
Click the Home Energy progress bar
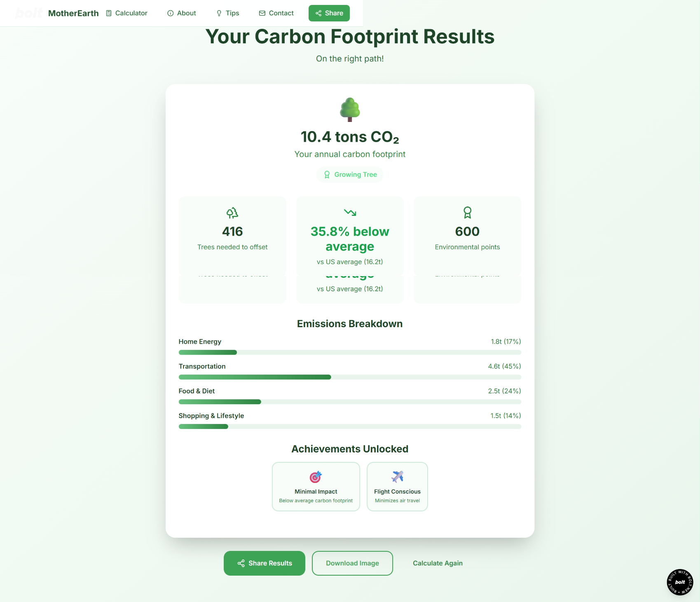pos(350,352)
